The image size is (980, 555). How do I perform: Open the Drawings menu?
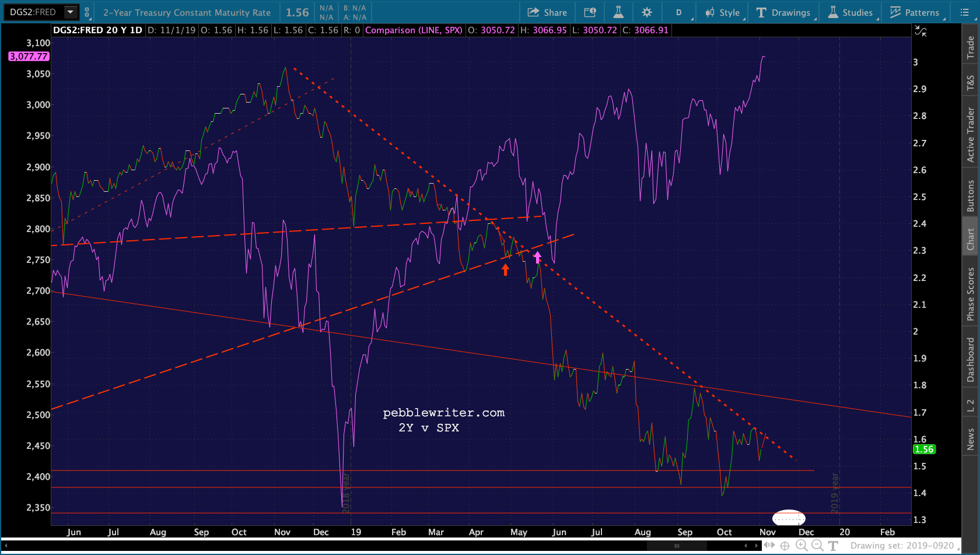tap(783, 12)
